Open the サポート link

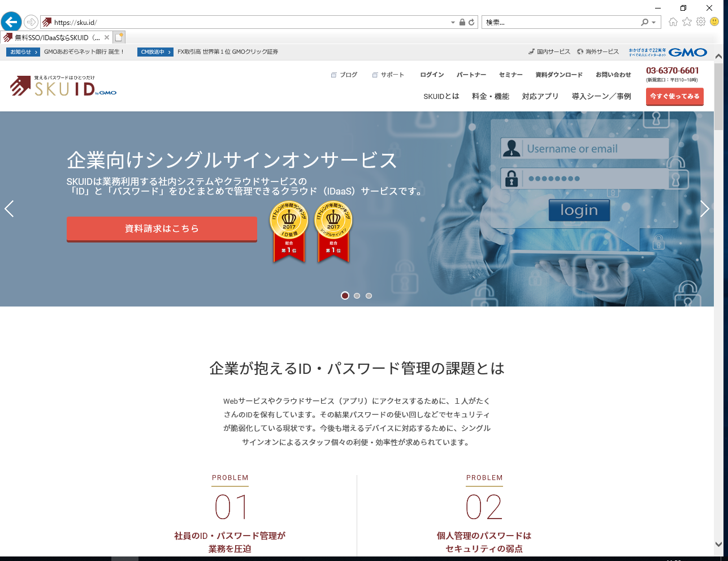388,75
